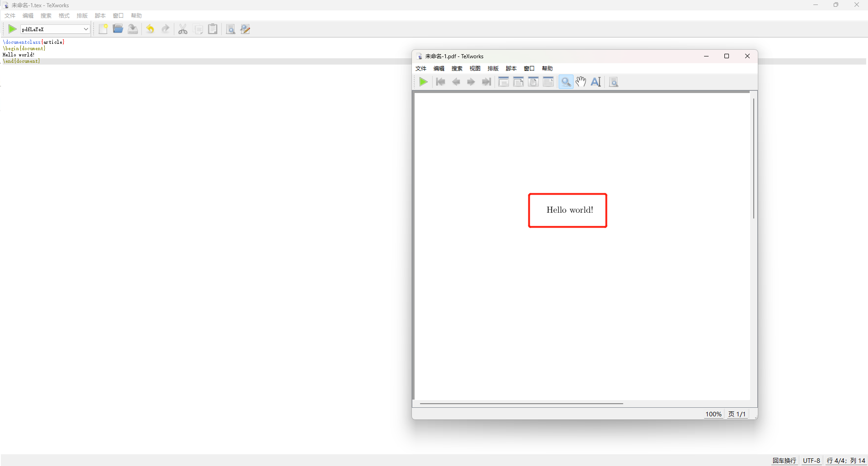Open 排版 menu in editor window
The height and width of the screenshot is (466, 868).
pos(82,16)
